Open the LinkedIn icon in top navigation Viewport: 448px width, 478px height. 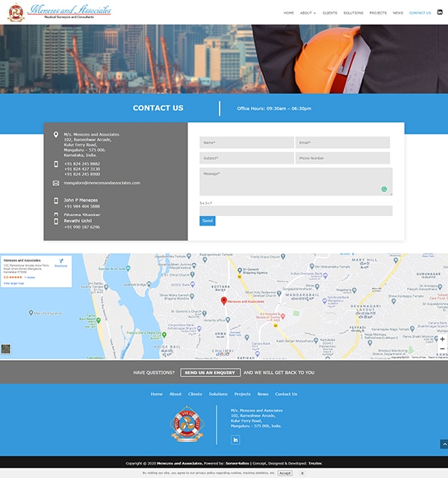[x=440, y=12]
